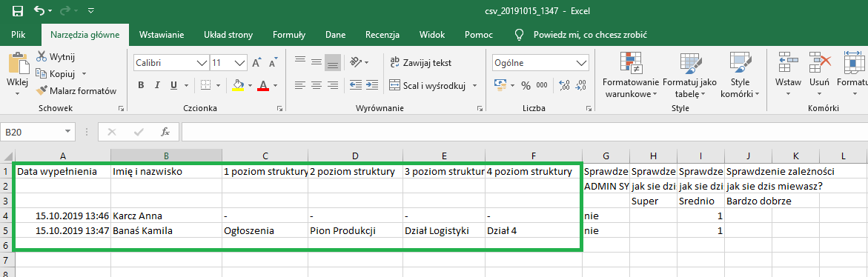868x277 pixels.
Task: Click the accounting currency format icon
Action: pyautogui.click(x=500, y=85)
